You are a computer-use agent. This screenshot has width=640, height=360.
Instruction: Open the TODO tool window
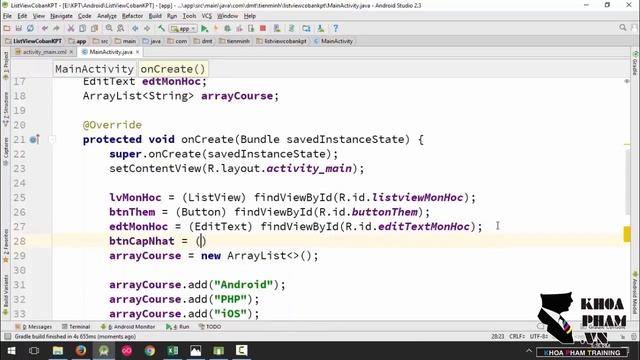click(x=210, y=327)
